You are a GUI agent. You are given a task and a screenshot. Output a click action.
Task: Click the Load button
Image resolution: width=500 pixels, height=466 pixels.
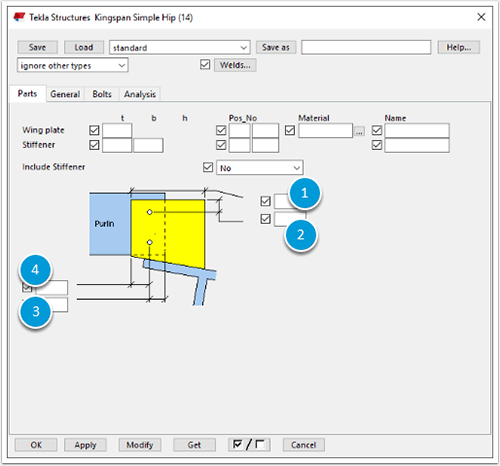coord(84,47)
